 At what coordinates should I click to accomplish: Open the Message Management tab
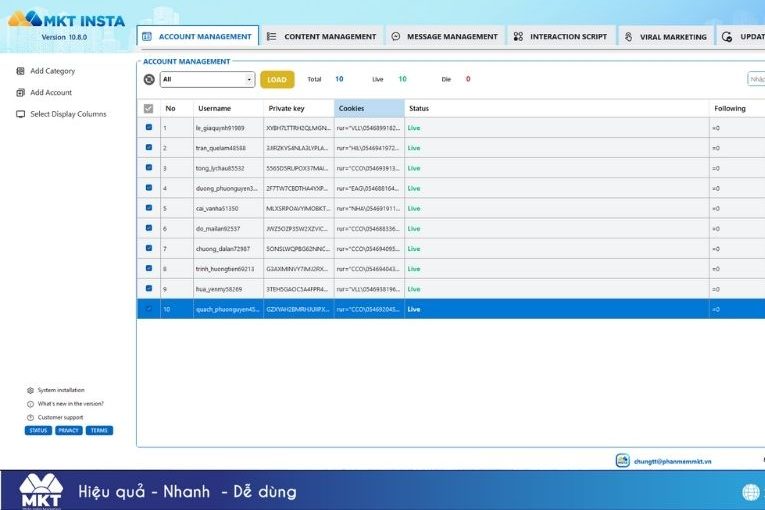pos(445,37)
